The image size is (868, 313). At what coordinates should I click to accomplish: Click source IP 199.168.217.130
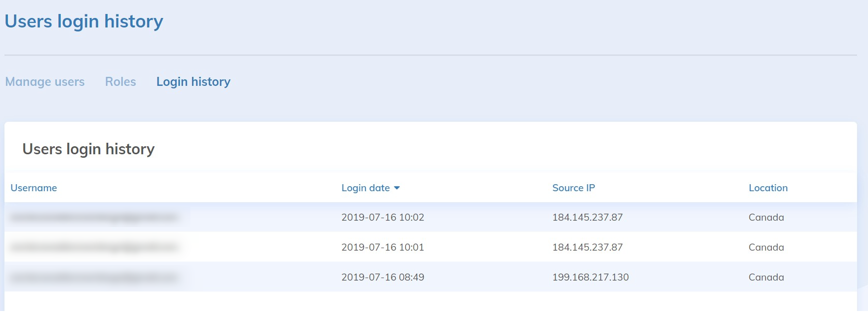[590, 278]
